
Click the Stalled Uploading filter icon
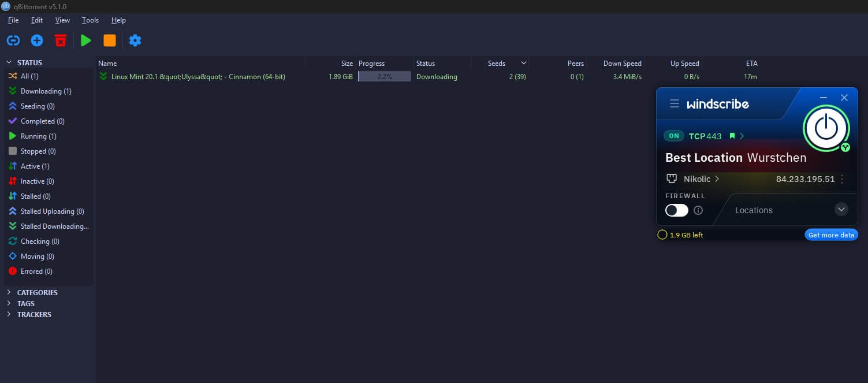click(x=13, y=211)
